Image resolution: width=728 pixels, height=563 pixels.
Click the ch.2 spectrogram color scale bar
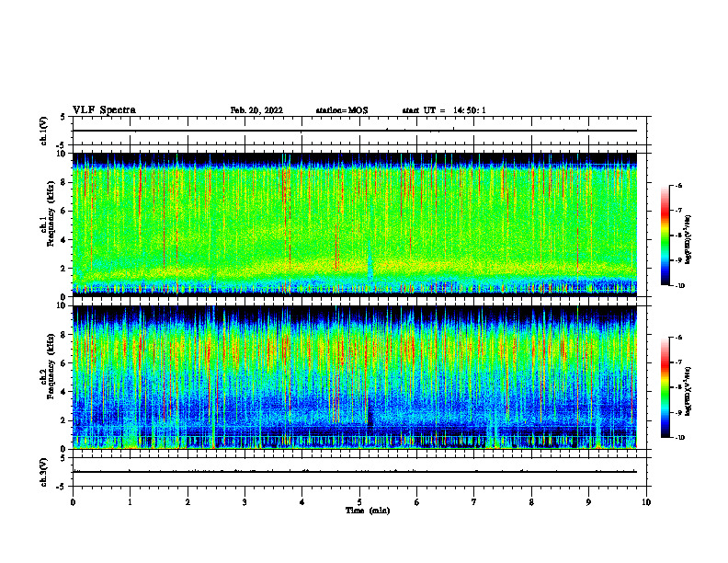click(665, 387)
